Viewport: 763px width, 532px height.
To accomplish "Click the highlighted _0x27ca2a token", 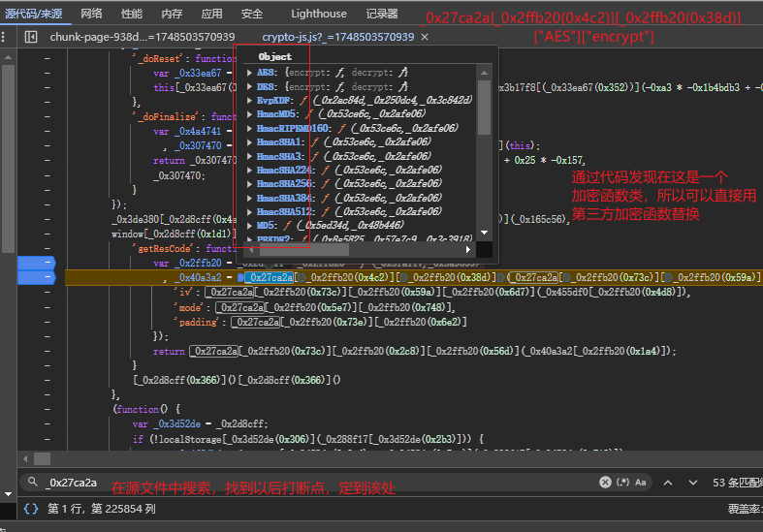I will (x=270, y=277).
